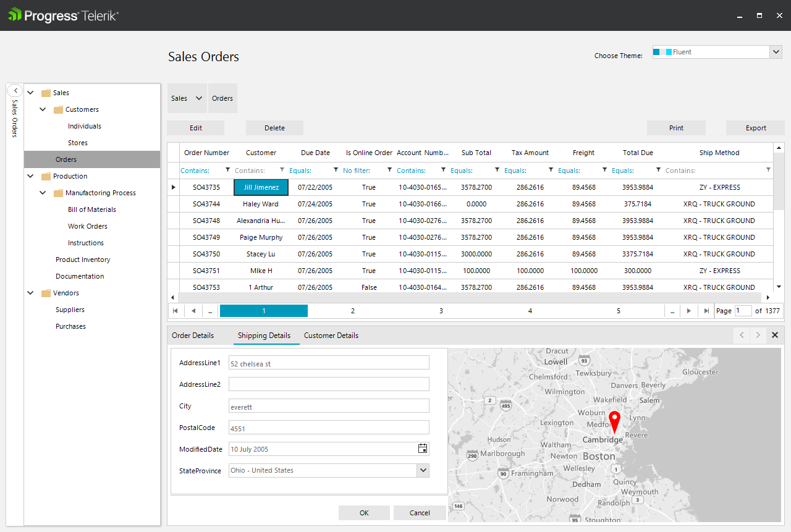The width and height of the screenshot is (791, 532).
Task: Open the calendar picker in the ModifiedDate field
Action: [x=423, y=449]
